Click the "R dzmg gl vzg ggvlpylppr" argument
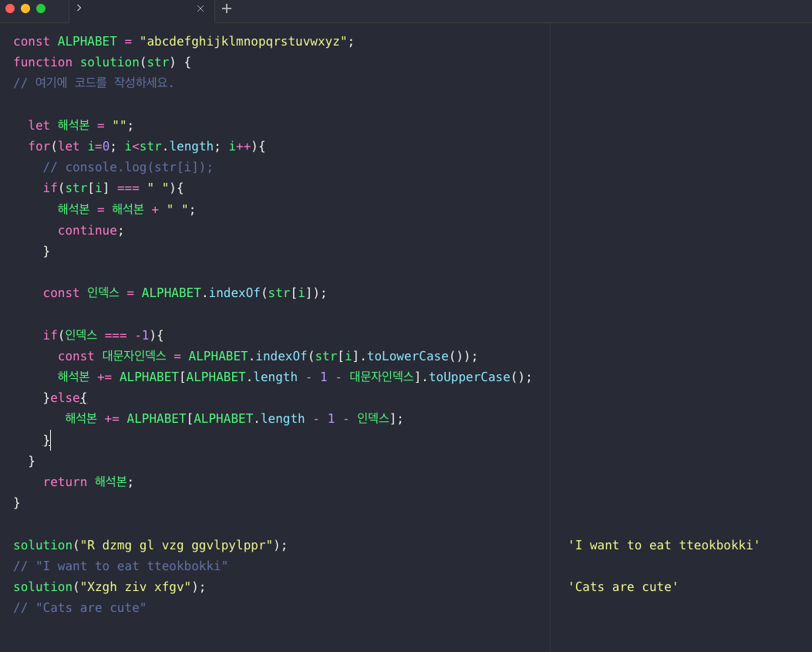The height and width of the screenshot is (652, 812). (x=177, y=546)
